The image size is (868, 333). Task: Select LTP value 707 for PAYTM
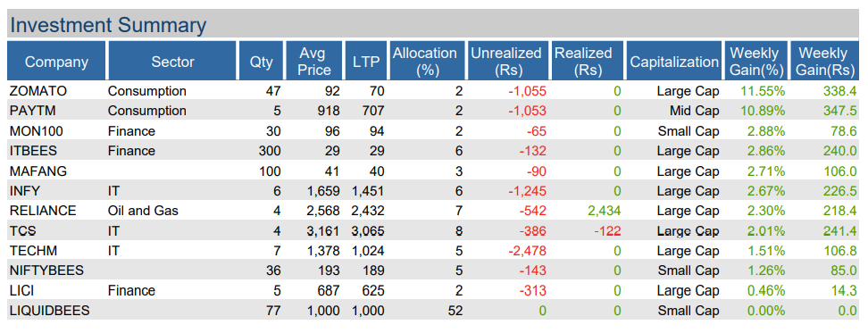pos(373,112)
